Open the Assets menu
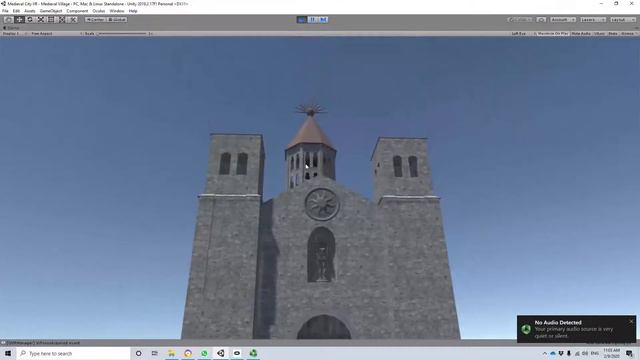 click(x=30, y=11)
